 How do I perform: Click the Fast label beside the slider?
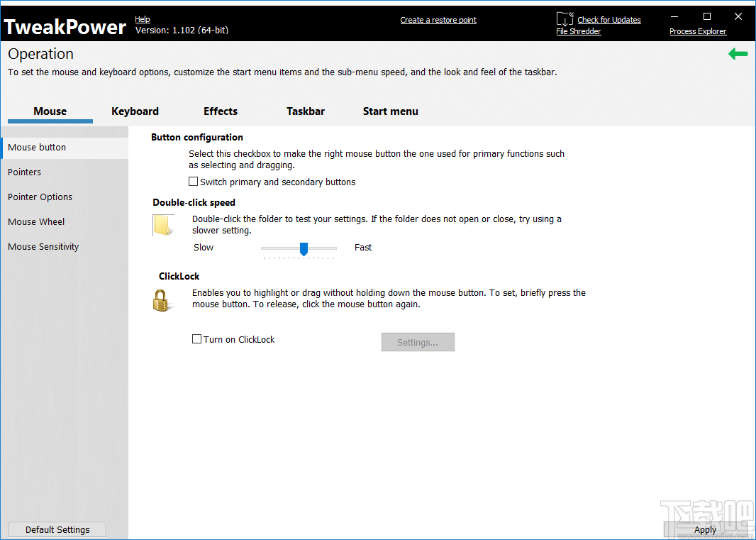(x=363, y=247)
